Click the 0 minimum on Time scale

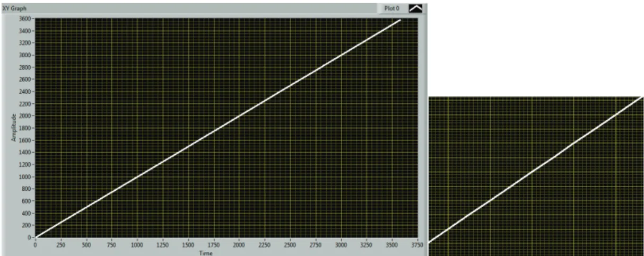(x=35, y=246)
